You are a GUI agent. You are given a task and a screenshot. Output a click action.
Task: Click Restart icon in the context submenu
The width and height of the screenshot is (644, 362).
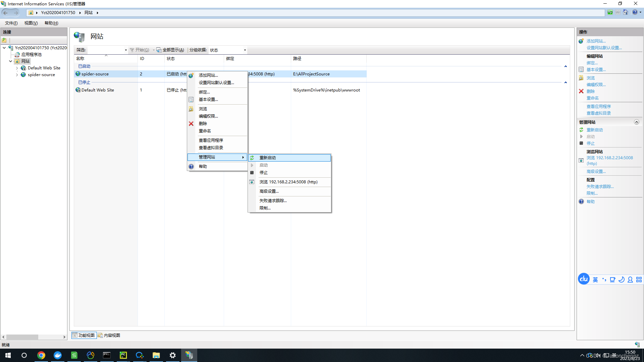coord(252,158)
